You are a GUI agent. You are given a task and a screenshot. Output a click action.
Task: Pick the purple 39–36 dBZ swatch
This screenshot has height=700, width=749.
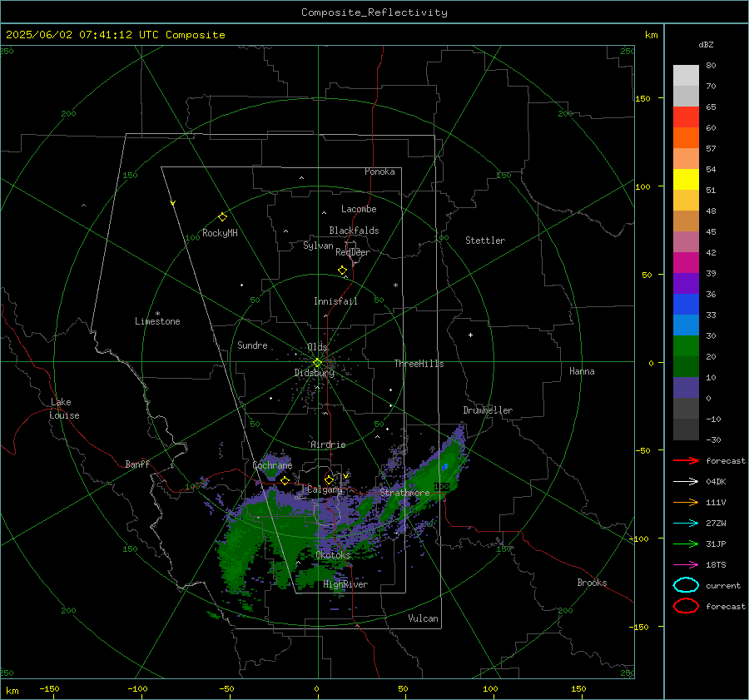click(686, 284)
